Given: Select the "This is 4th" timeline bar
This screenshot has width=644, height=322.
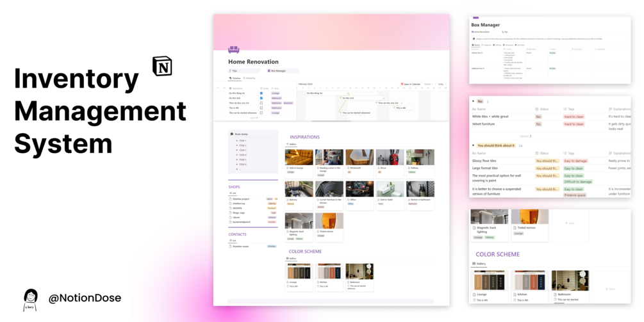Looking at the screenshot, I should coord(403,108).
